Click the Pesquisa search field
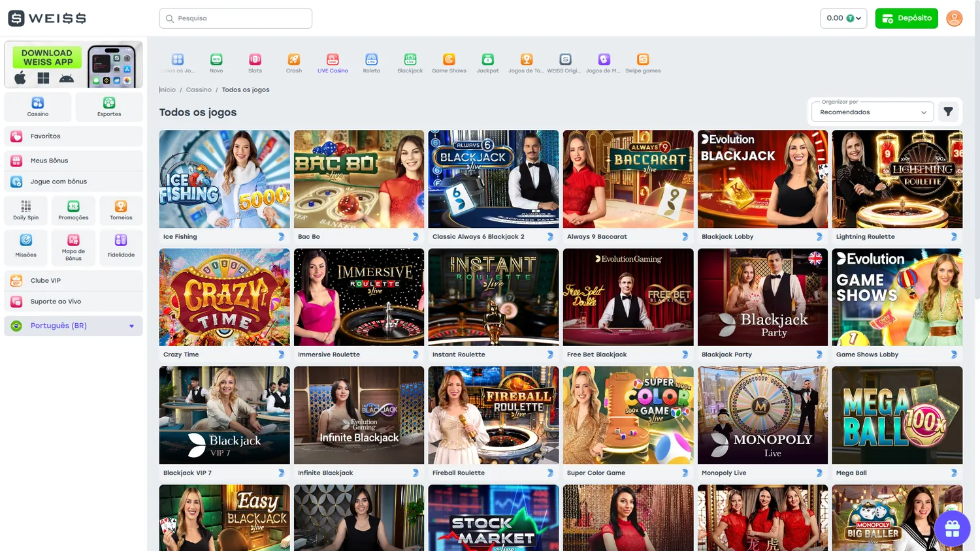The image size is (980, 551). coord(236,18)
